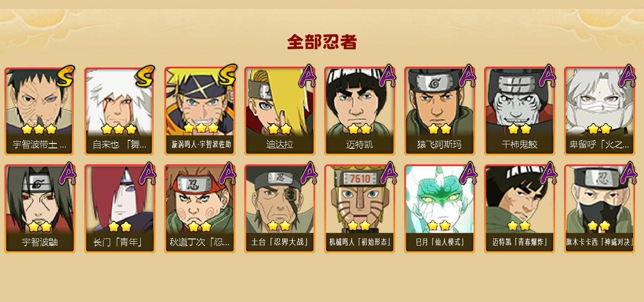The image size is (644, 302).
Task: Click the 机械鸣人 name label
Action: click(360, 242)
